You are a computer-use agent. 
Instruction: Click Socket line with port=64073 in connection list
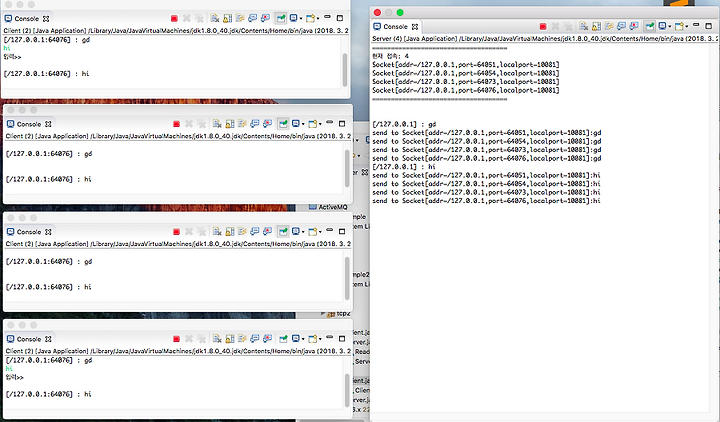click(x=466, y=82)
